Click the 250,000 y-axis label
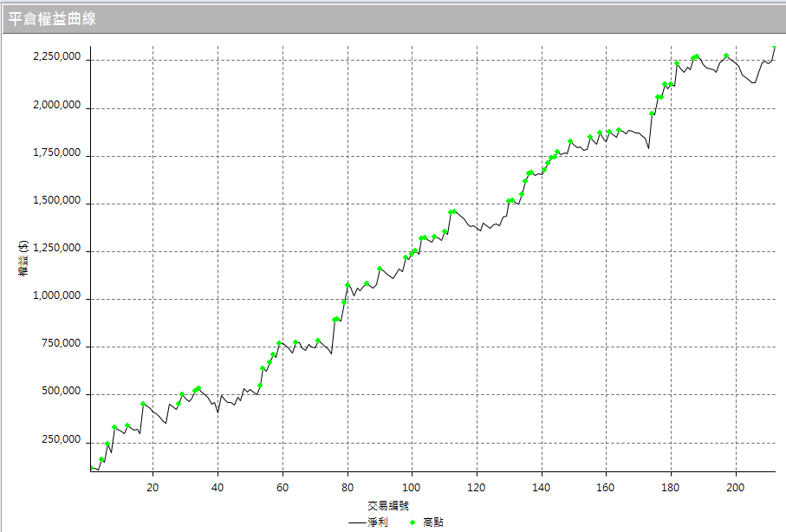786x532 pixels. [x=62, y=440]
